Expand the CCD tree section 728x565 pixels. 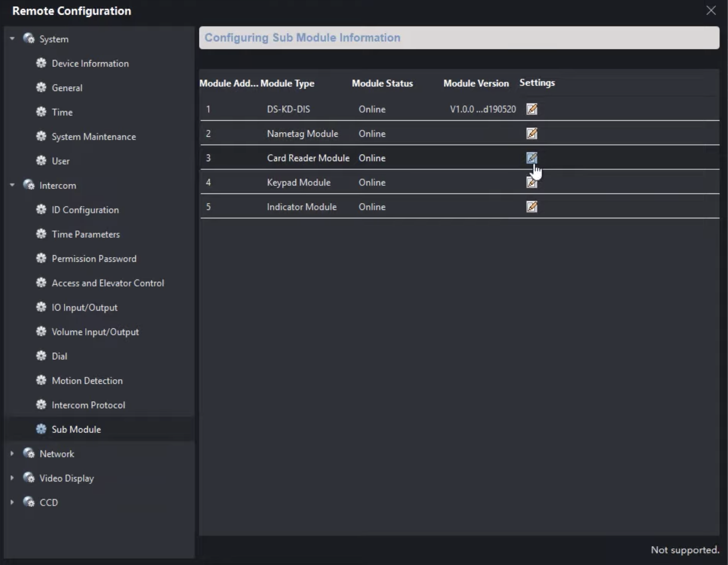pos(12,502)
